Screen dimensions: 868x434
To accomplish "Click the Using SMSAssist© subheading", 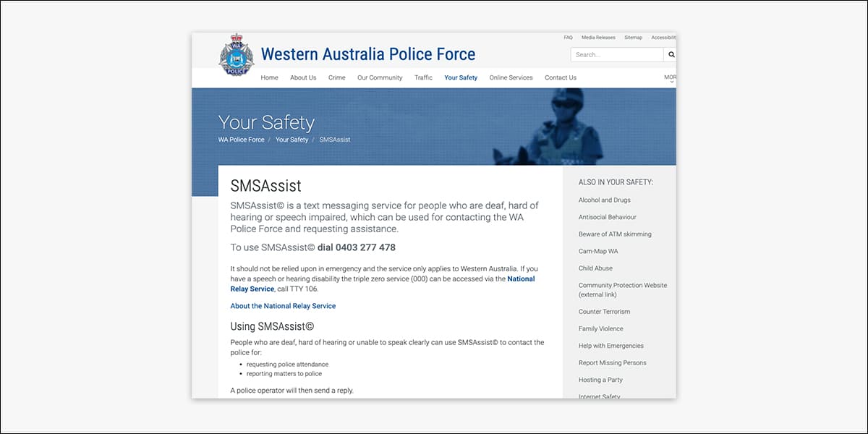I will click(x=272, y=326).
